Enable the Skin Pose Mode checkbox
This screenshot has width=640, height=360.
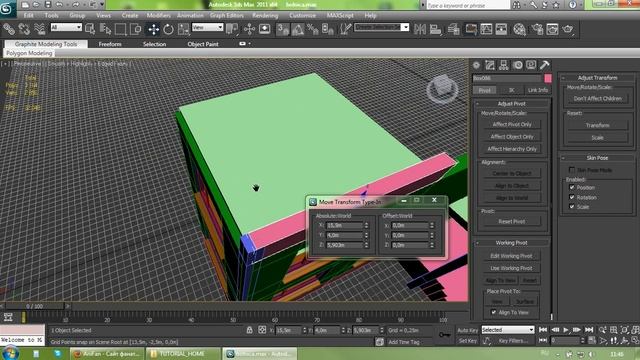coord(572,170)
